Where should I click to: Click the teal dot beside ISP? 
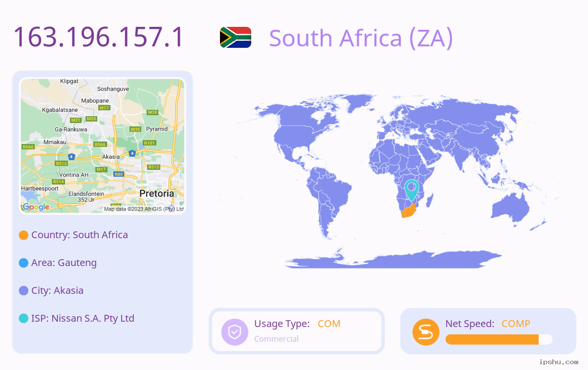23,319
